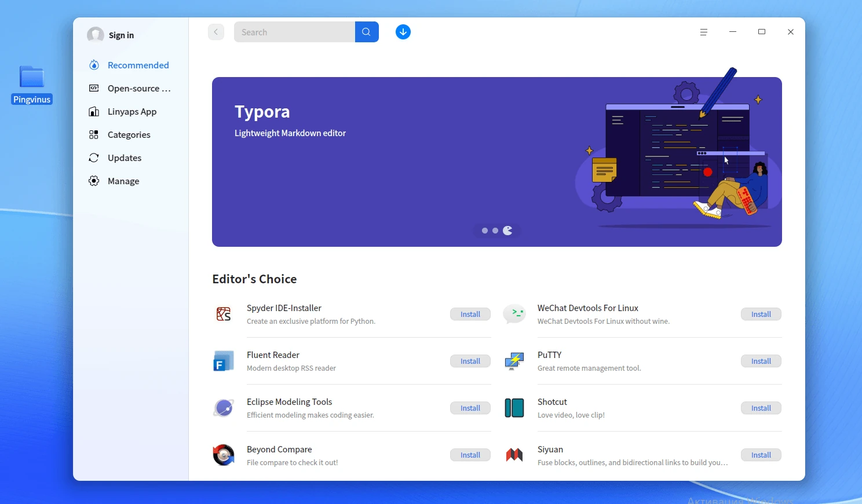862x504 pixels.
Task: Click 'Modern desktop RSS reader' description
Action: pyautogui.click(x=291, y=368)
